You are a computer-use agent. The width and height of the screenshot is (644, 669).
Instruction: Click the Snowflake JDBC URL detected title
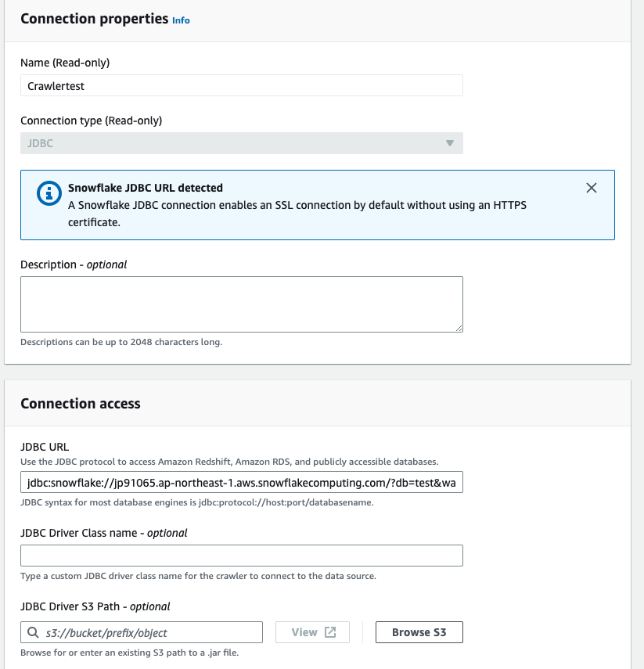pyautogui.click(x=145, y=188)
